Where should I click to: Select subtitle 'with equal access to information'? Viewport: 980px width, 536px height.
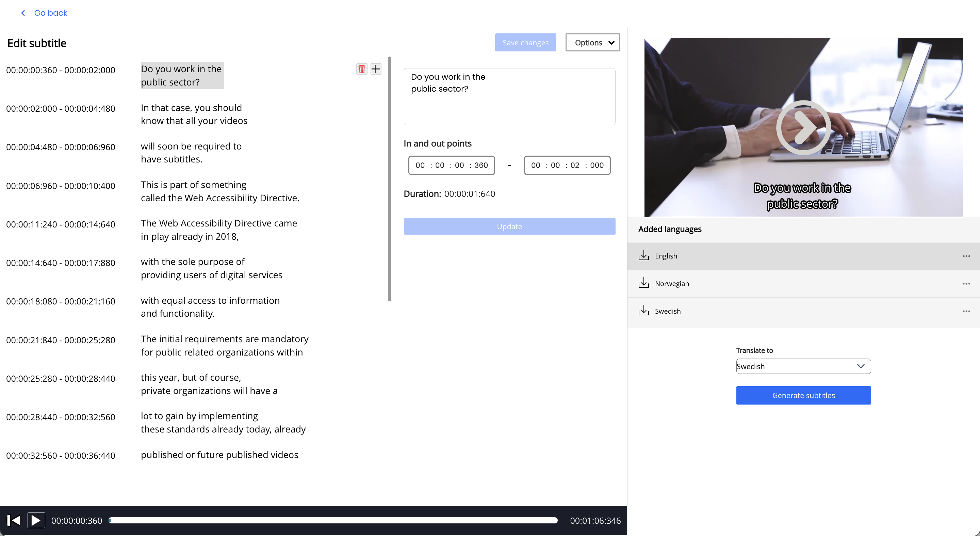(210, 307)
